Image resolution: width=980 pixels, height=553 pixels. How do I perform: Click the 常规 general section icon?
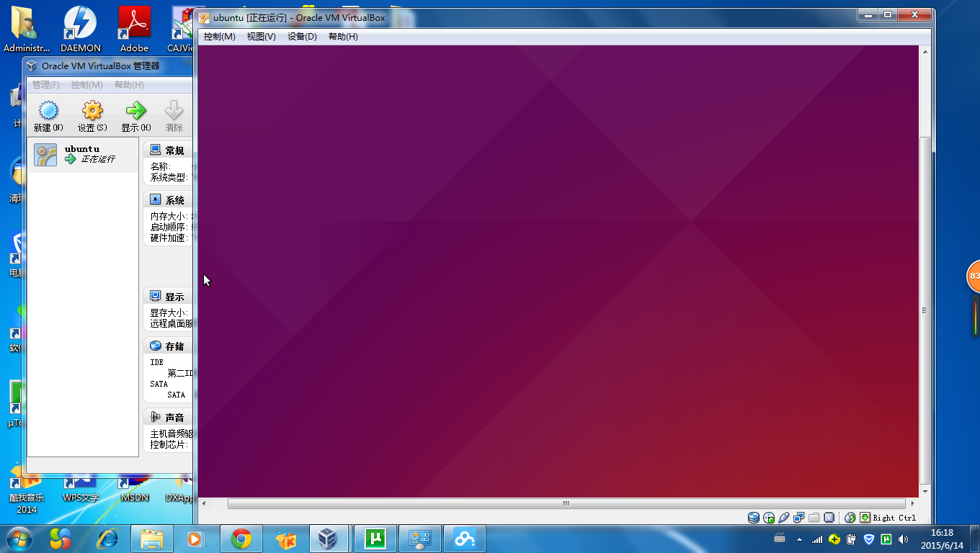155,150
